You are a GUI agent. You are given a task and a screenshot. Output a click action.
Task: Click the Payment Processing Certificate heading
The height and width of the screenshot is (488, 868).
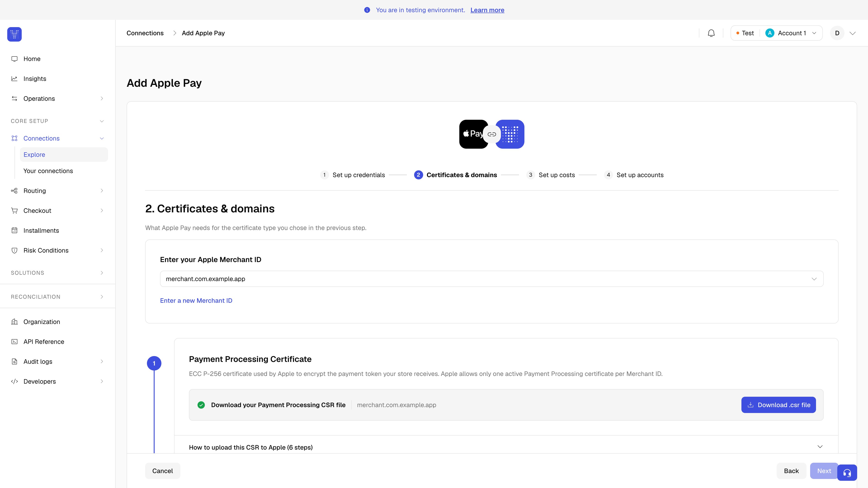pos(250,359)
